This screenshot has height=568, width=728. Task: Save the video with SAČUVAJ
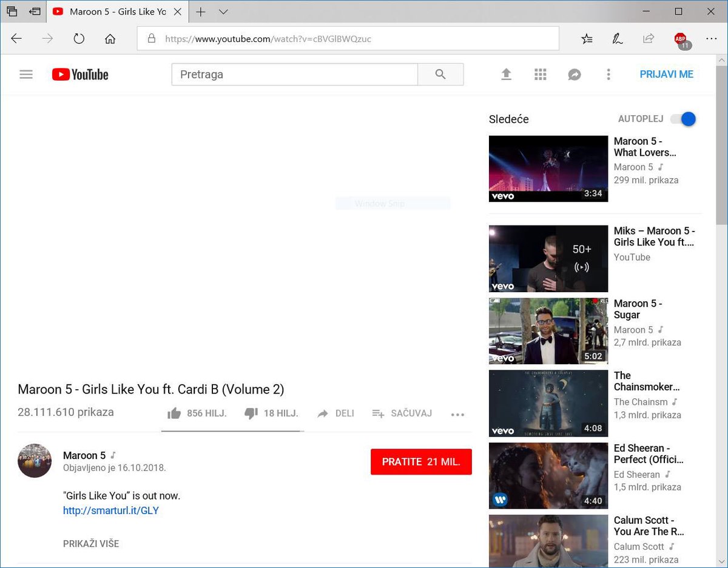402,413
